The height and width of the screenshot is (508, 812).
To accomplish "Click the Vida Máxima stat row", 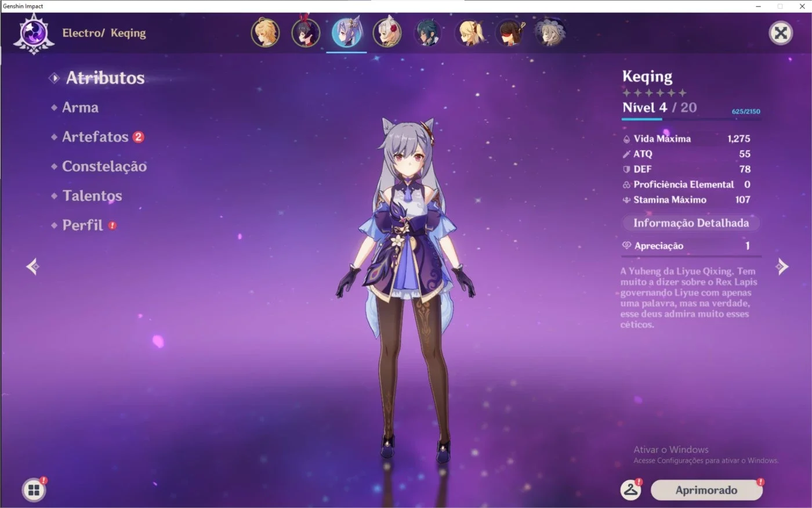I will 686,139.
